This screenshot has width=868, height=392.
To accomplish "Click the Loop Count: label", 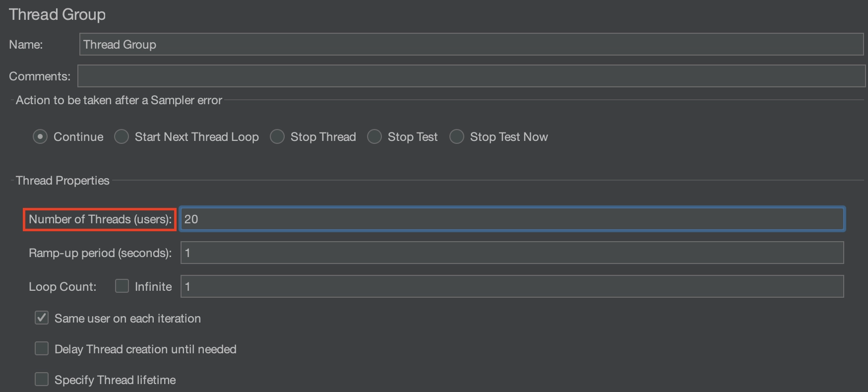I will pos(62,287).
